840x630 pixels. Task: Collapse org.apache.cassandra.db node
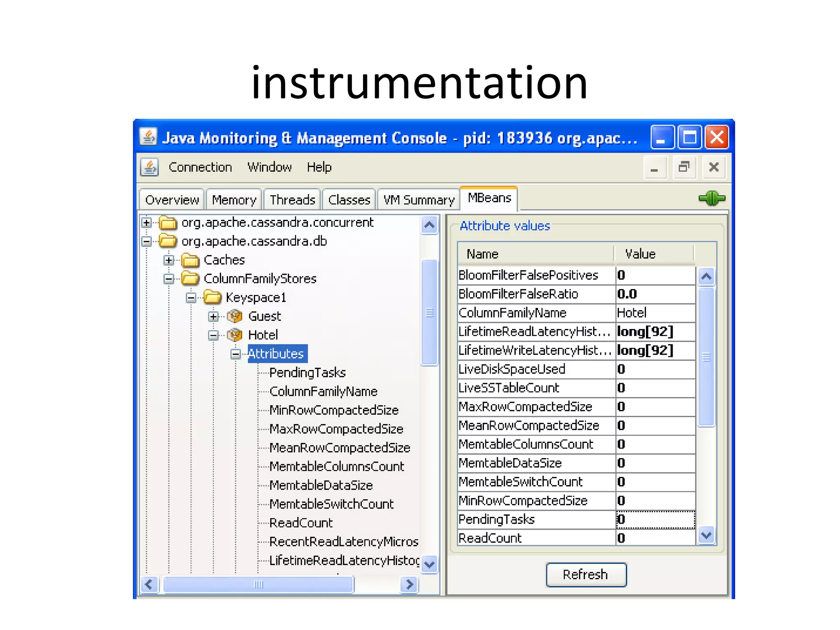pos(146,242)
